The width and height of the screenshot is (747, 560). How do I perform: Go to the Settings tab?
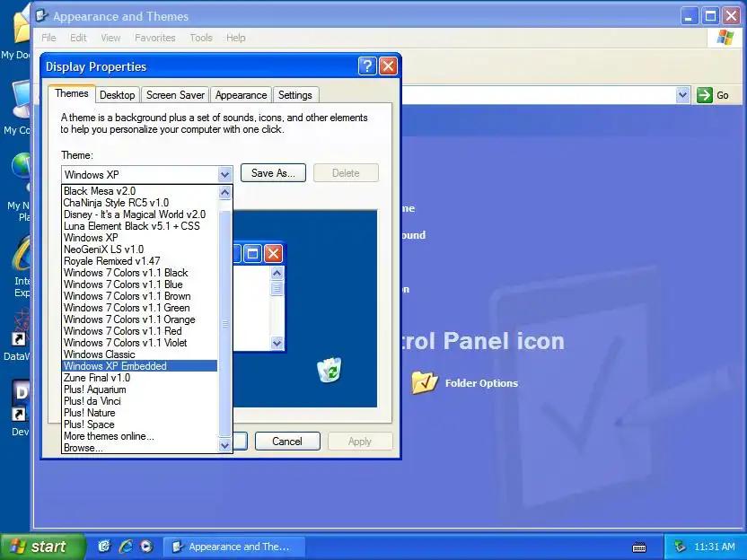294,95
